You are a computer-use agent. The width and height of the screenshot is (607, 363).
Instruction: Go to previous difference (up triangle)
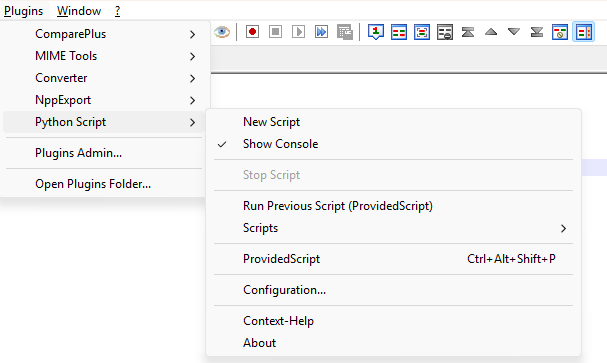pyautogui.click(x=491, y=32)
